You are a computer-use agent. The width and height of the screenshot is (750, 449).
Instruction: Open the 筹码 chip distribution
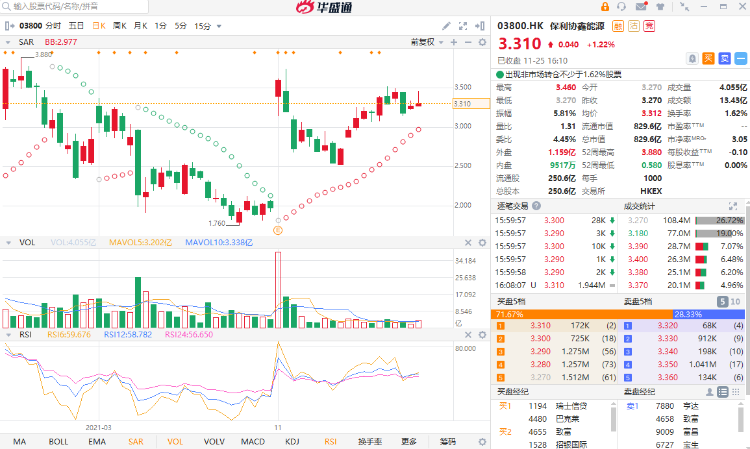[x=448, y=441]
